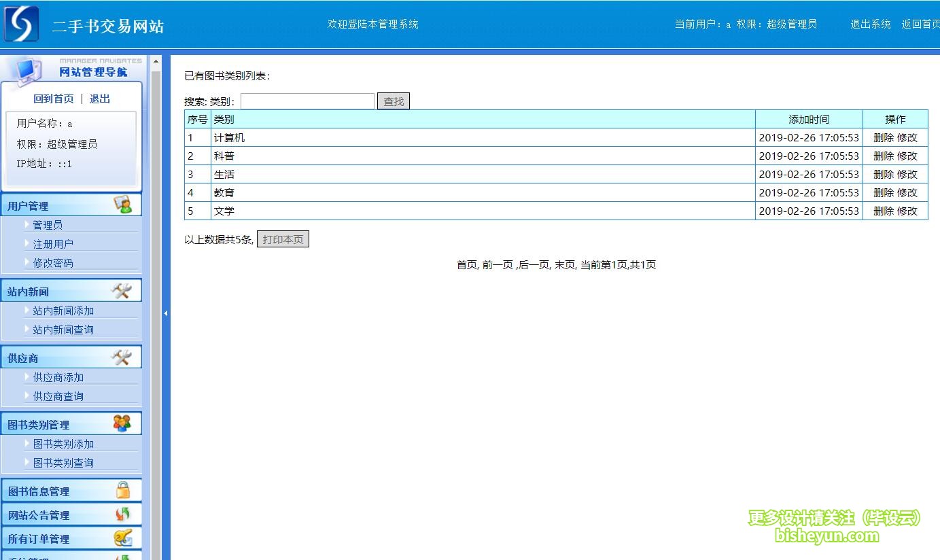
Task: Click the 打印本页 button
Action: pyautogui.click(x=283, y=239)
